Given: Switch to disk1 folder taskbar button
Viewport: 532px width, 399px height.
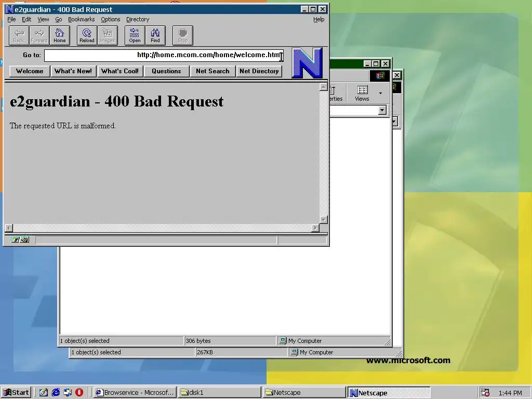Looking at the screenshot, I should pyautogui.click(x=220, y=393).
